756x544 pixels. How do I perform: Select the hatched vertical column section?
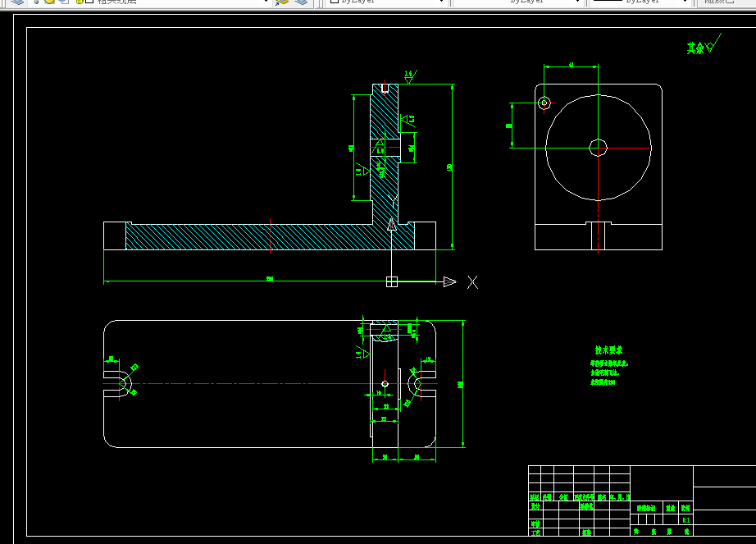385,153
